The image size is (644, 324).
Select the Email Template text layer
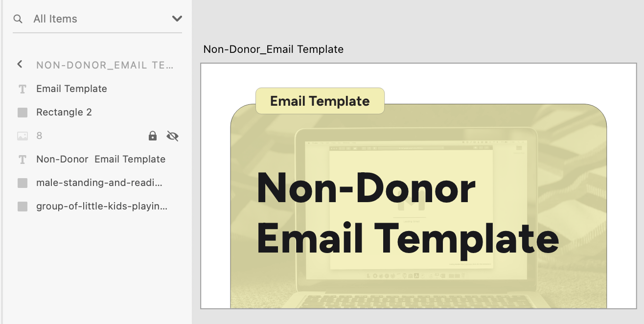coord(71,89)
